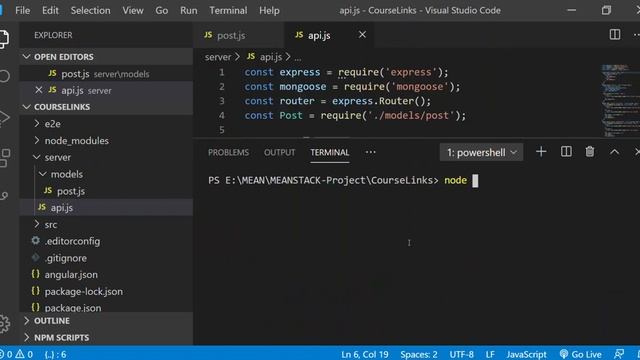
Task: Select the Terminal panel tab
Action: (x=329, y=152)
